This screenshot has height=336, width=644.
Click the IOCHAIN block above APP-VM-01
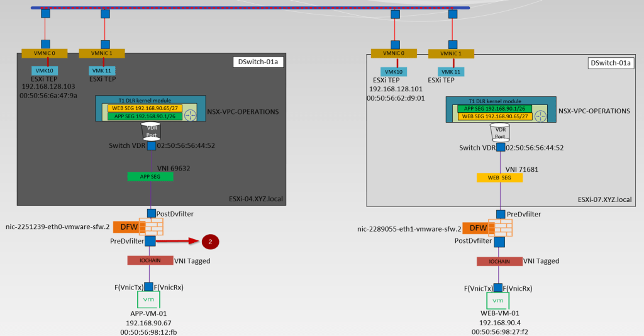150,260
